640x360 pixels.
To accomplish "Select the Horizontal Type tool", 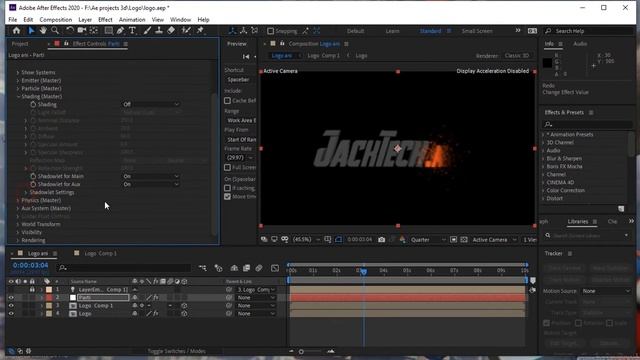I will click(x=132, y=31).
